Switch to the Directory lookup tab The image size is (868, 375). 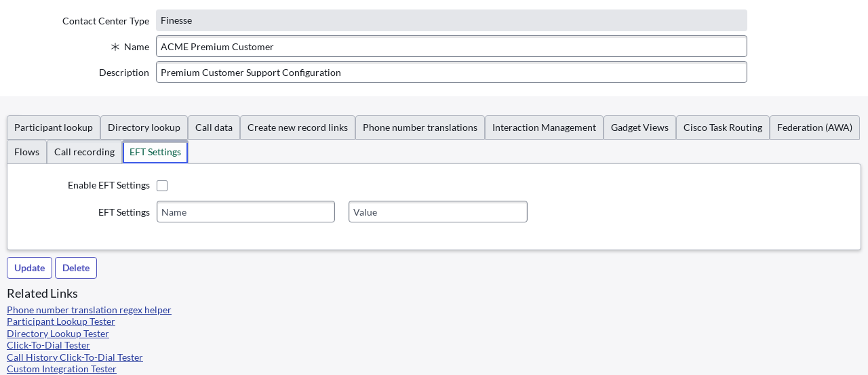tap(144, 127)
